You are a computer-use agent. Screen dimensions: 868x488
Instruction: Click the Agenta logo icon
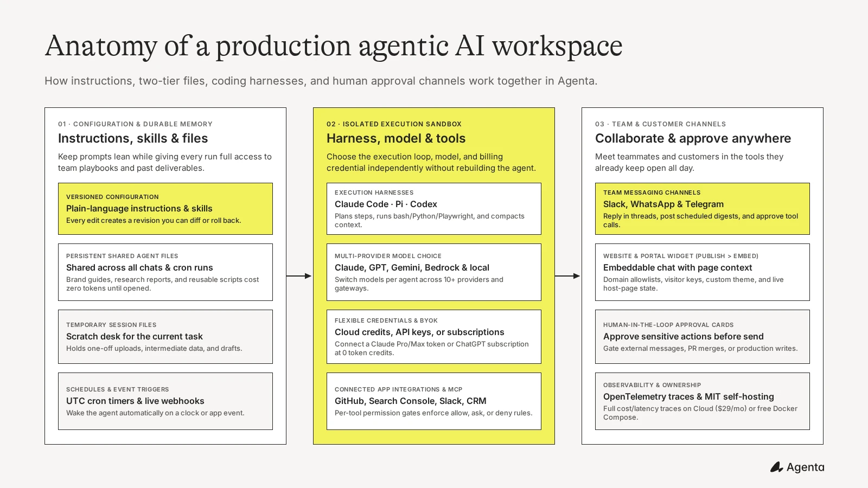point(776,467)
